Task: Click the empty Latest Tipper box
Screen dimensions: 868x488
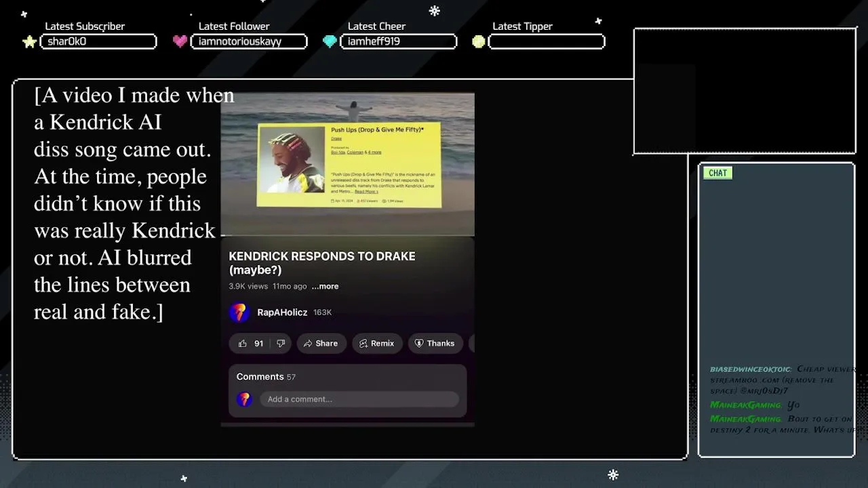Action: tap(547, 41)
